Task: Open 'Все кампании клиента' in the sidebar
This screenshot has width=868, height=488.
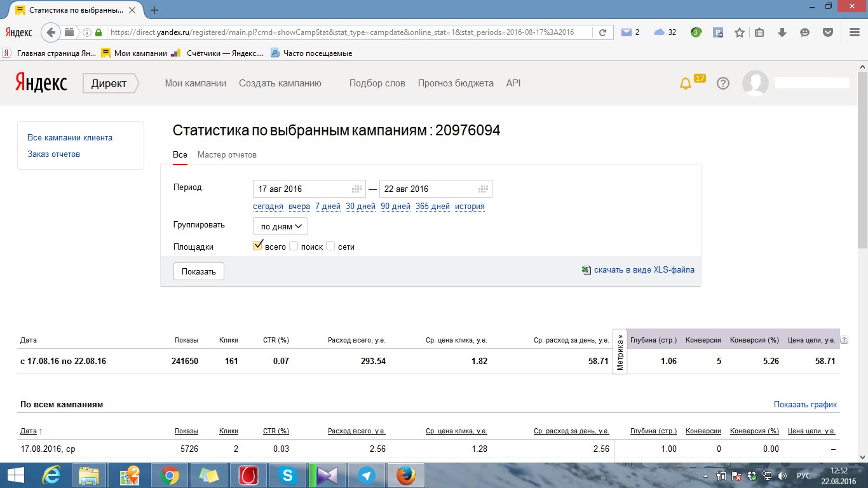Action: click(x=70, y=137)
